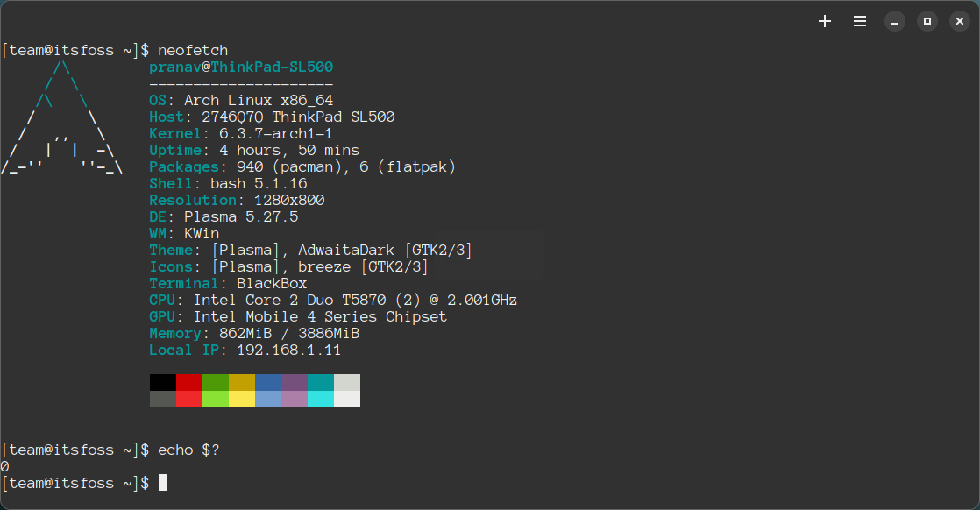980x510 pixels.
Task: Click the black color block
Action: [163, 382]
